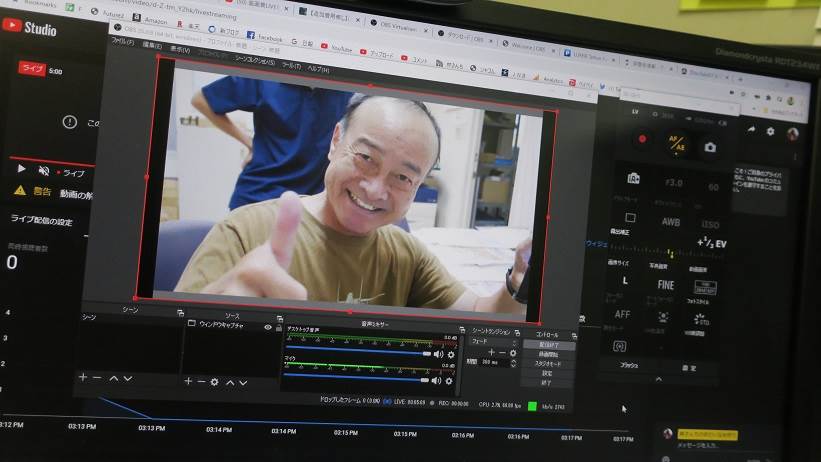821x462 pixels.
Task: Open the FINE picture quality setting
Action: click(665, 285)
